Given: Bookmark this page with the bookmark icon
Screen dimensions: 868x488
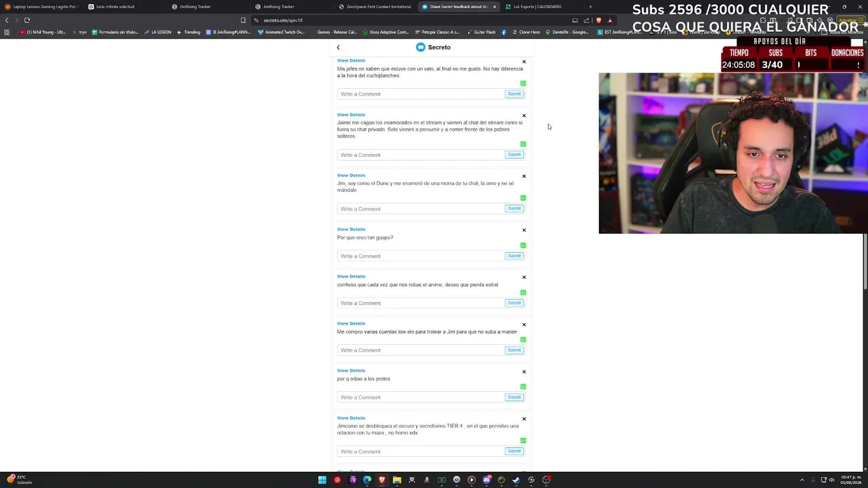Looking at the screenshot, I should click(243, 20).
